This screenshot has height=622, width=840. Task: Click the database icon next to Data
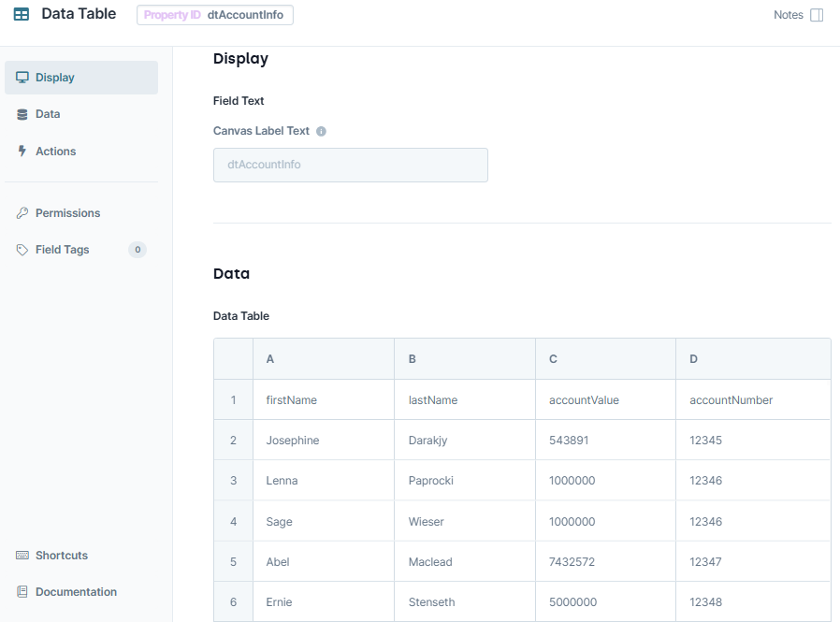pos(22,113)
